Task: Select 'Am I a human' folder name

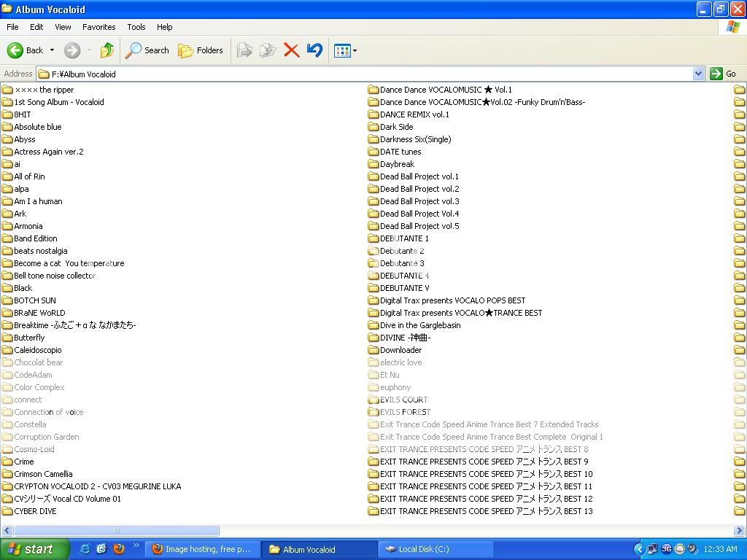Action: coord(38,201)
